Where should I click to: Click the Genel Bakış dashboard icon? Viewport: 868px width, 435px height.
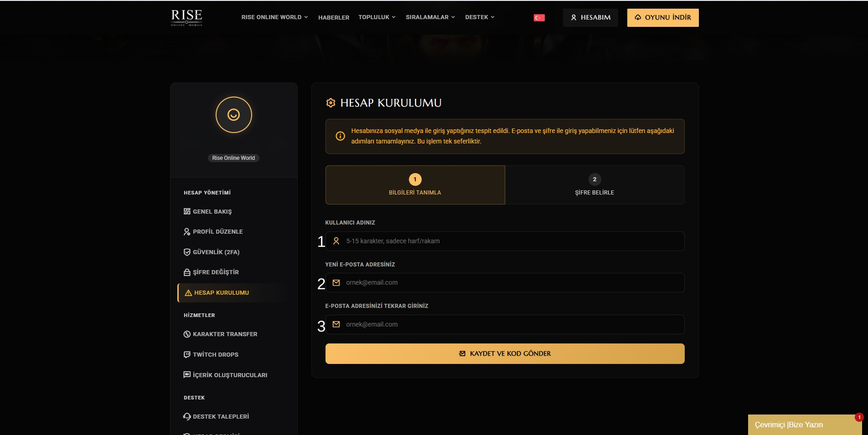(x=187, y=211)
